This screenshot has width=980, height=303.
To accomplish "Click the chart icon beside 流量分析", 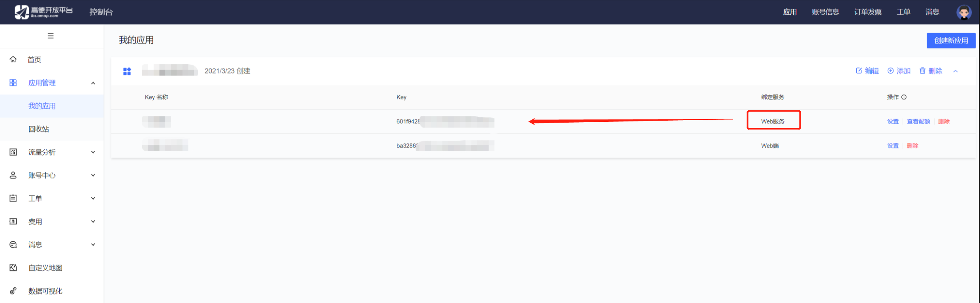I will click(13, 152).
